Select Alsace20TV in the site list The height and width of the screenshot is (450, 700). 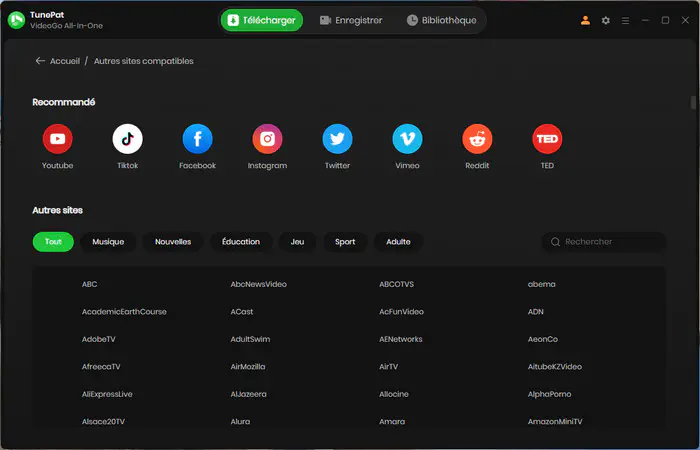coord(103,422)
